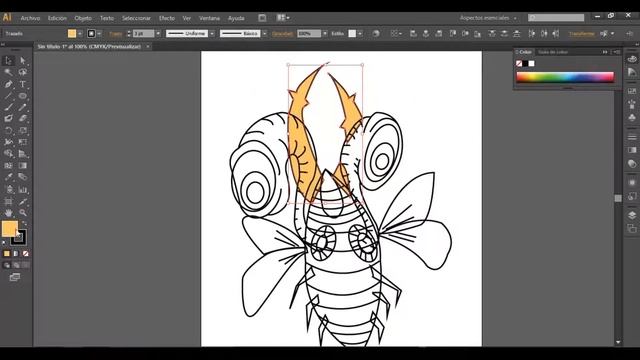The height and width of the screenshot is (360, 640).
Task: Select the Shape Builder tool
Action: [8, 154]
